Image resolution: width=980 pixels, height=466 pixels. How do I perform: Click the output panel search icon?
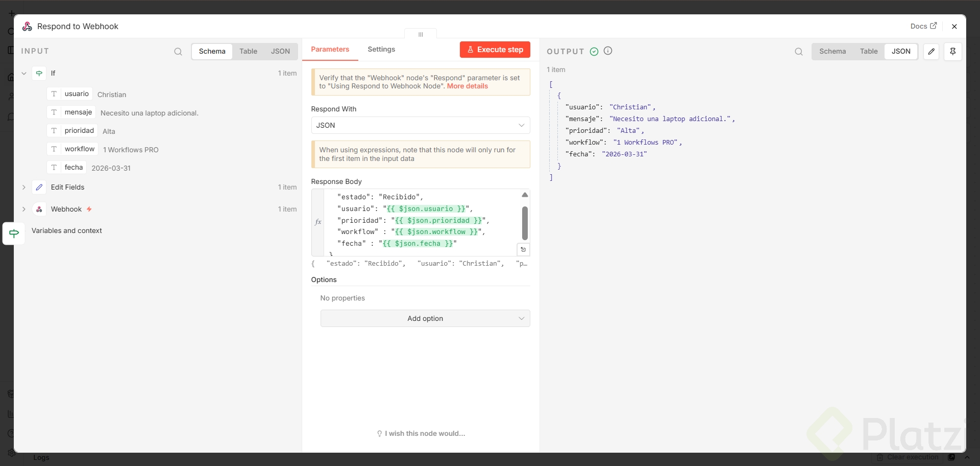[x=799, y=52]
